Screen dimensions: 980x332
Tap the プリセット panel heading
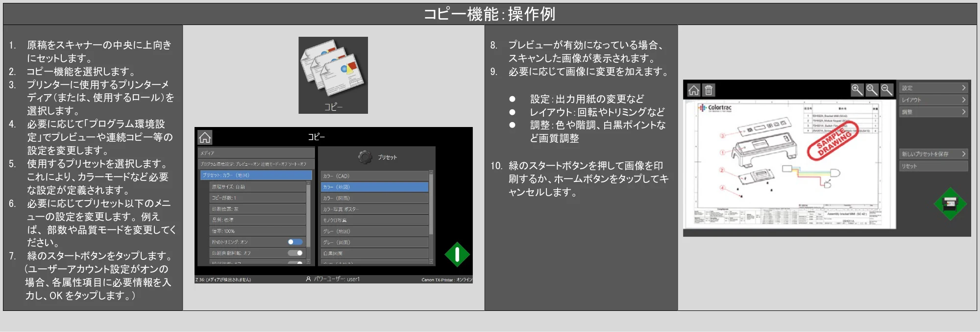pos(387,157)
